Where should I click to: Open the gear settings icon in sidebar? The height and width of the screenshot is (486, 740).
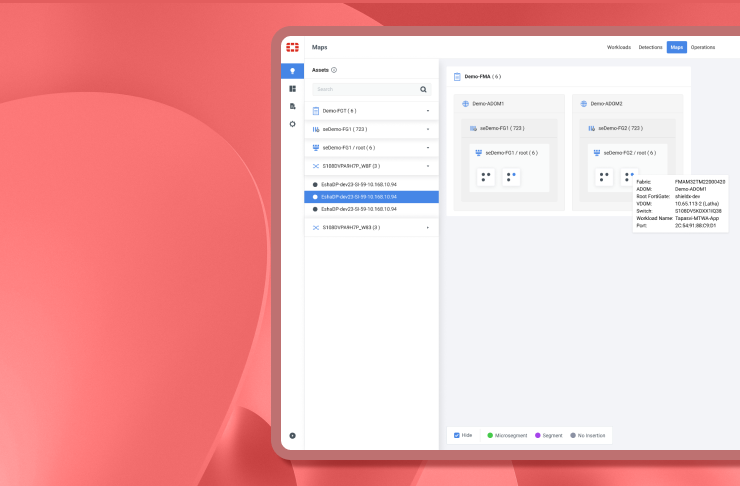[293, 124]
